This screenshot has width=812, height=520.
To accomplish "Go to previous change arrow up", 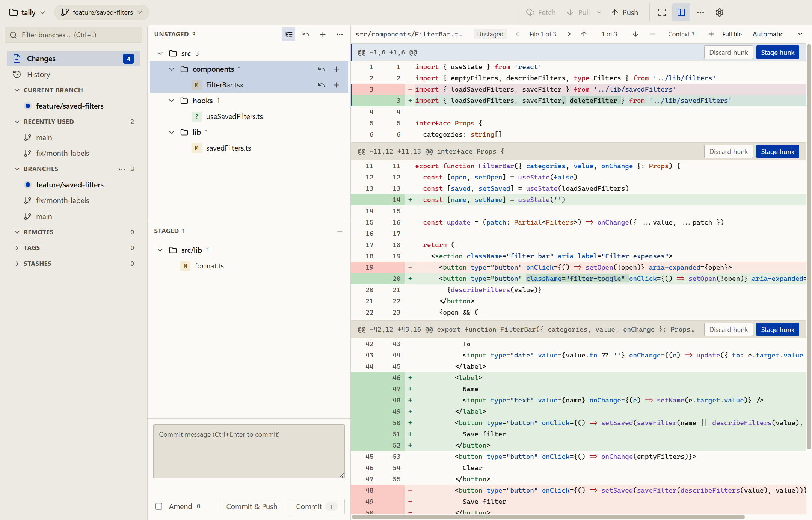I will click(x=584, y=34).
